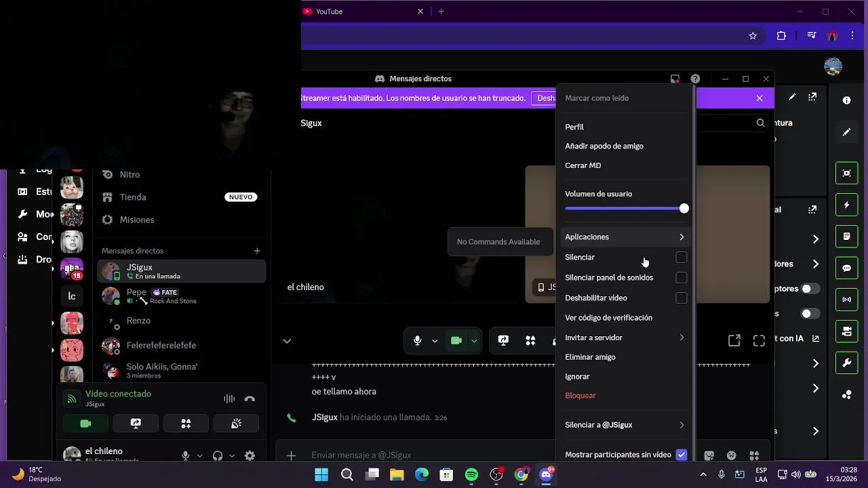Enter fullscreen call view
Screen dimensions: 868x488
click(759, 341)
